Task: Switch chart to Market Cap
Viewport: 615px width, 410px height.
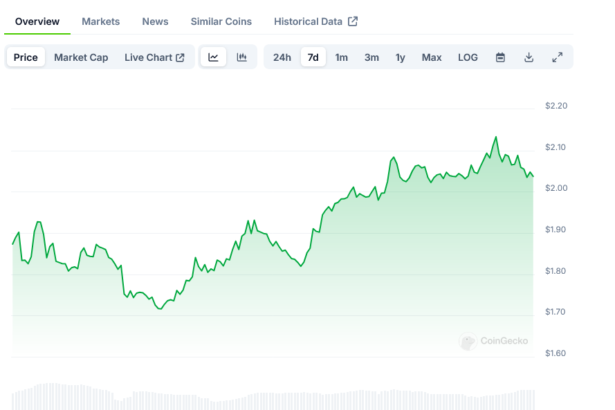Action: tap(81, 57)
